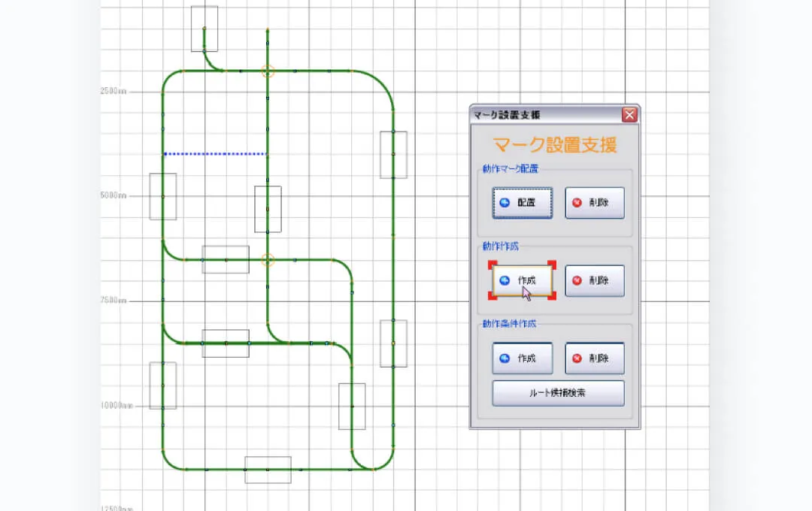Click the マーク設置支援 dialog title bar

click(x=541, y=115)
